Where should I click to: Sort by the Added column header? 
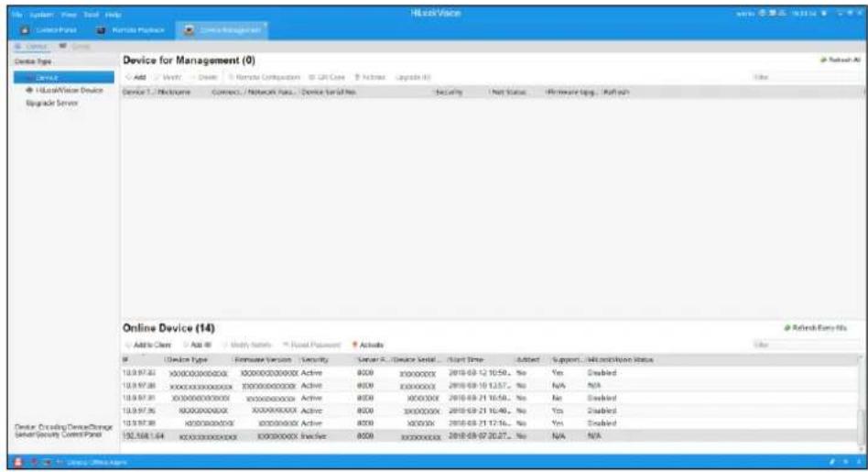[x=527, y=359]
